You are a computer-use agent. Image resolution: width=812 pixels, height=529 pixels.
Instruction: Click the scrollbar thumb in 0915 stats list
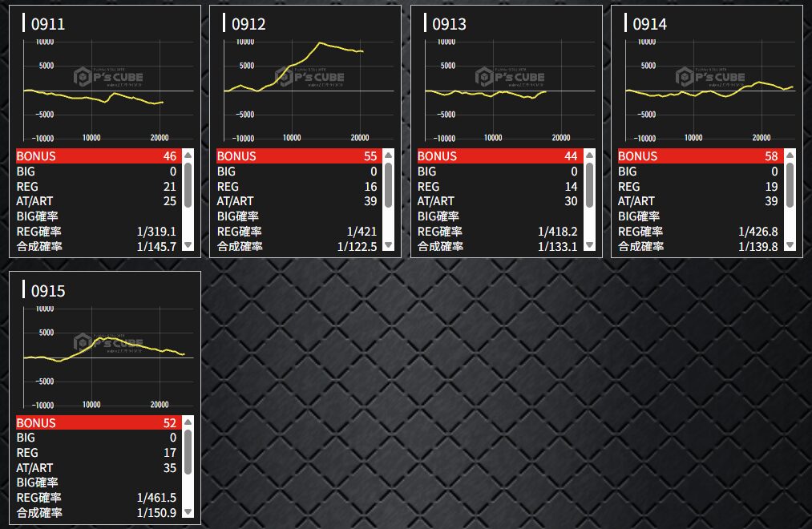(x=188, y=452)
